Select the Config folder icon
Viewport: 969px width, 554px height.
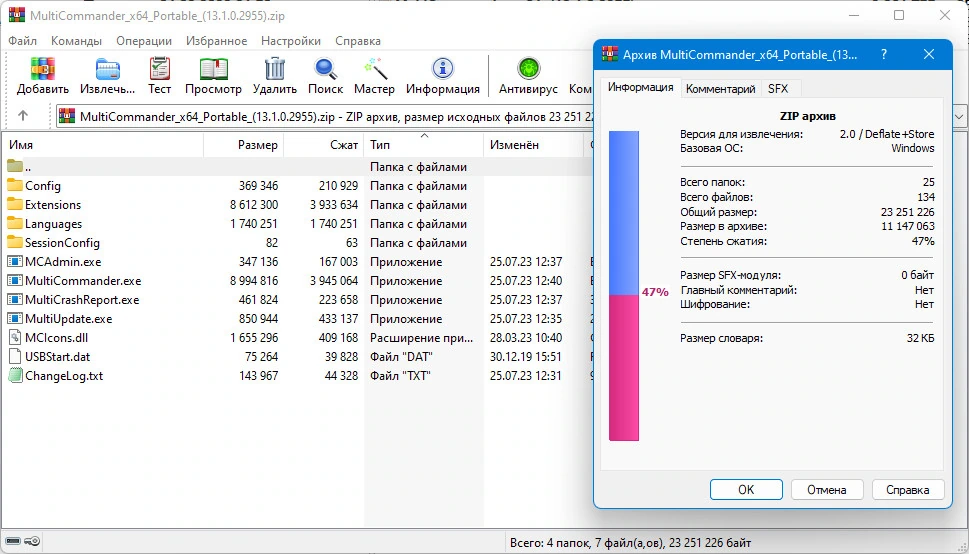15,185
